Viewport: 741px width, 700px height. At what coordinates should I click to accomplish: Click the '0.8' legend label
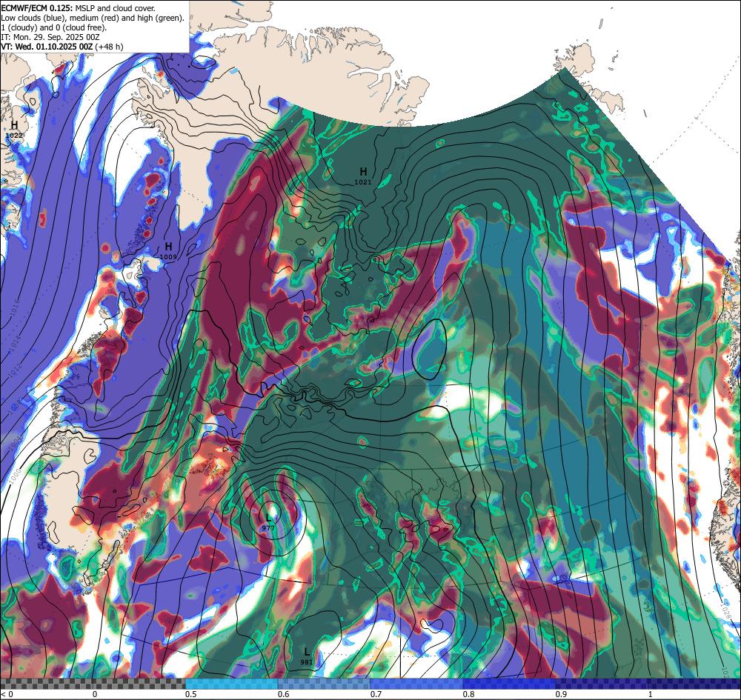coord(469,694)
